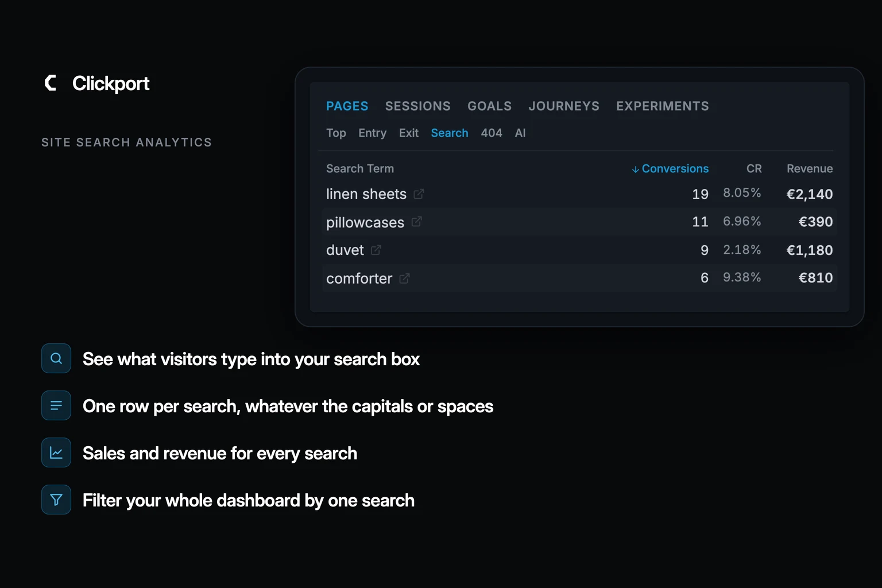Select the AI sub-tab
The height and width of the screenshot is (588, 882).
520,133
